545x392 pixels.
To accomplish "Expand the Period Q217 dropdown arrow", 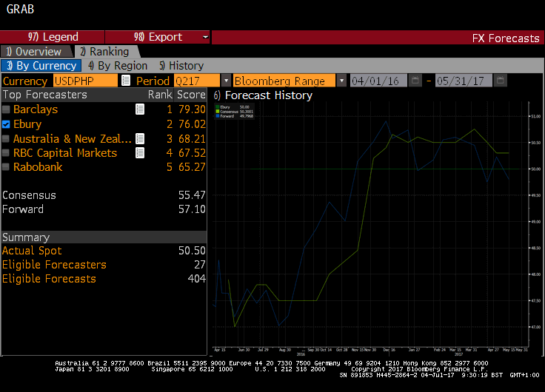I will pos(226,81).
